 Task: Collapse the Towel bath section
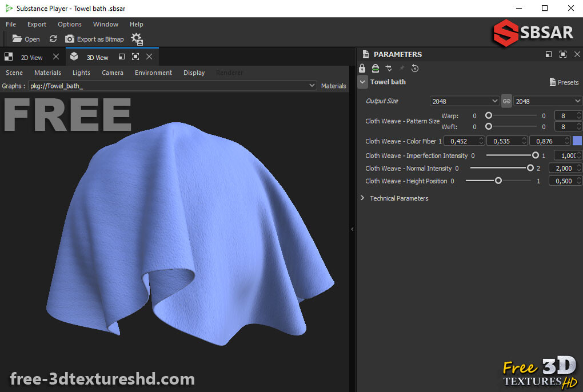point(362,82)
